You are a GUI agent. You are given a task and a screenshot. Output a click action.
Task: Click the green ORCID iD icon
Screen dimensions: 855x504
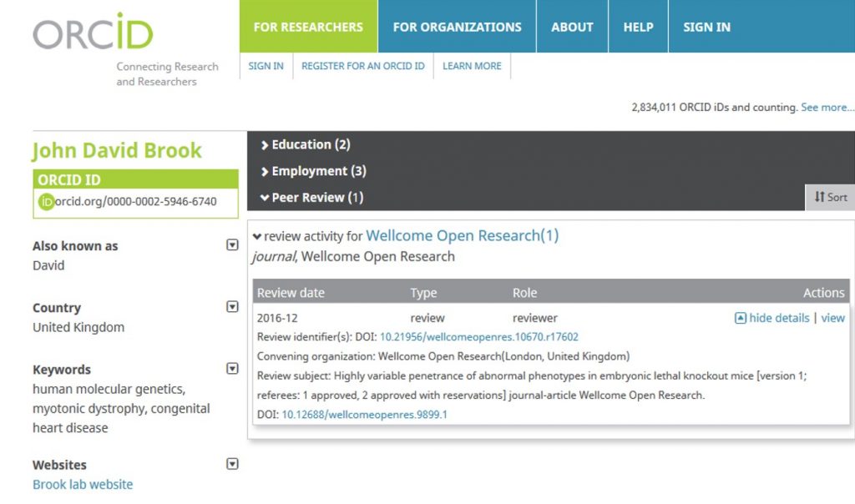point(47,201)
